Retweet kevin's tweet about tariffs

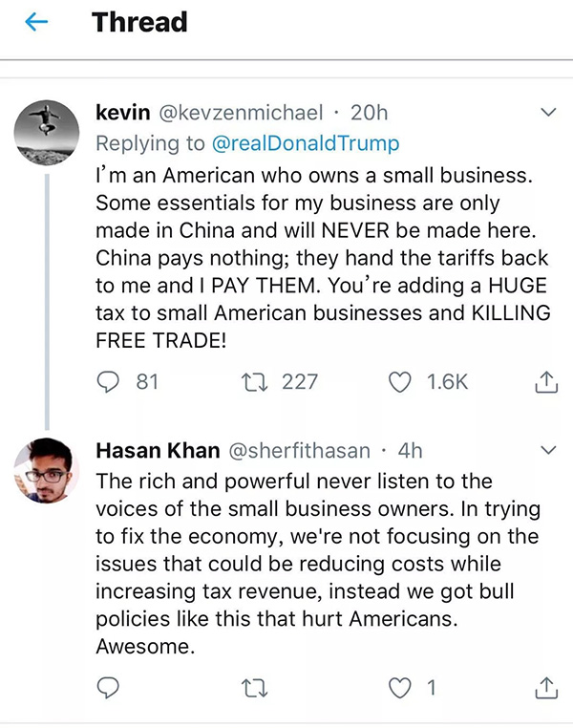[x=256, y=383]
